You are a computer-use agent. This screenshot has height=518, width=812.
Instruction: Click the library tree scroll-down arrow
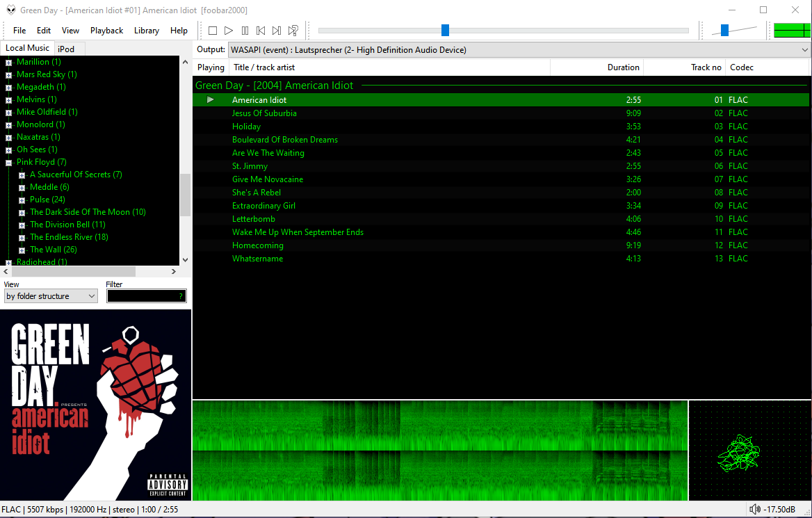tap(186, 260)
